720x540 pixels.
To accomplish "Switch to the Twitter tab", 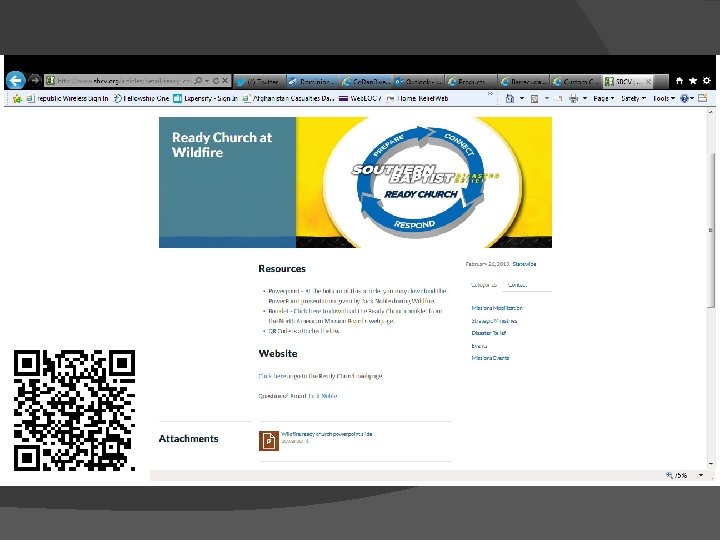I will tap(260, 81).
